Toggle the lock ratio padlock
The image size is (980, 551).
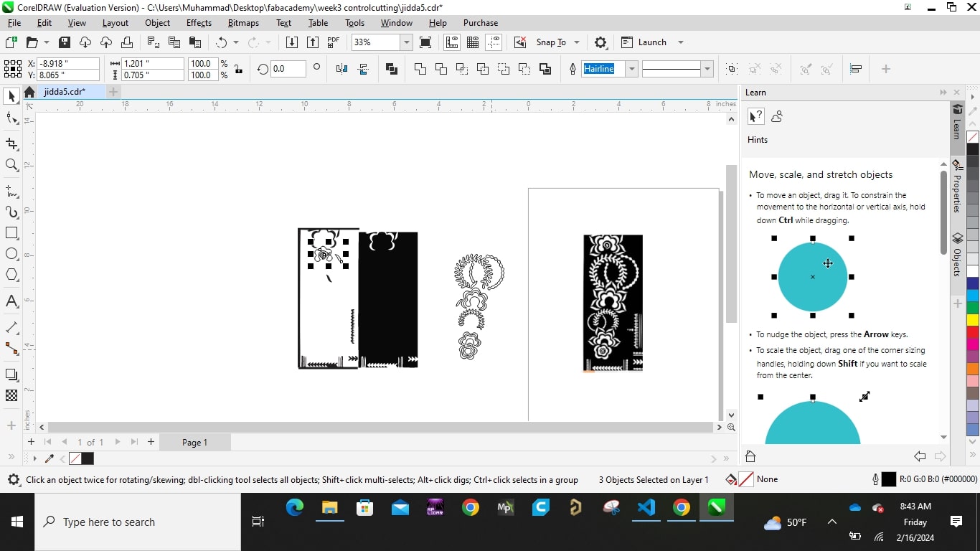(238, 69)
